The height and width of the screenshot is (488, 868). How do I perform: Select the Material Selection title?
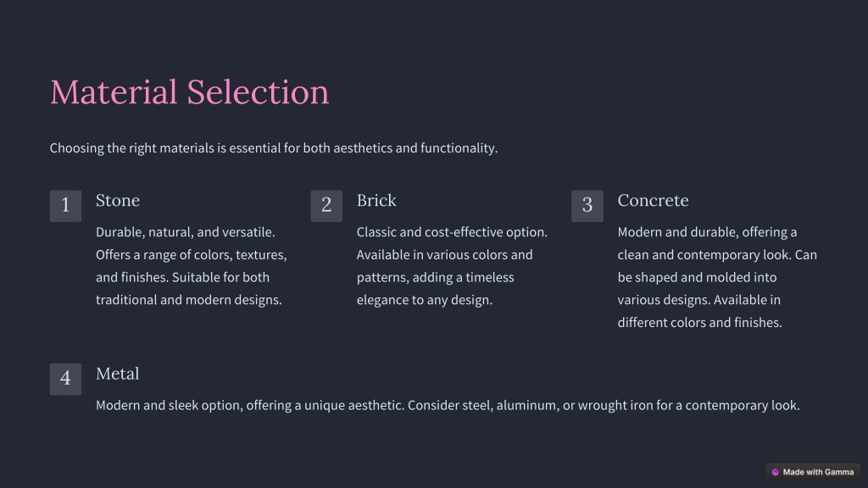pyautogui.click(x=189, y=91)
